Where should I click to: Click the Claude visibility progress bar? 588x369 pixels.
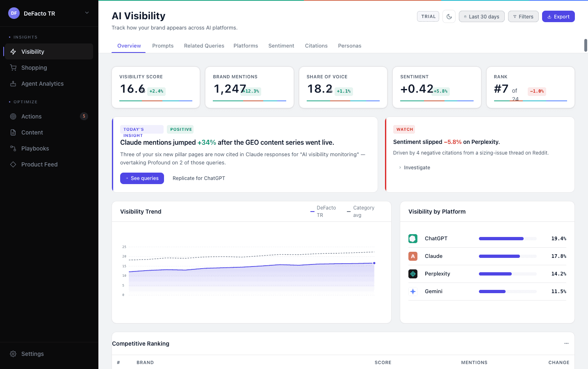(507, 256)
